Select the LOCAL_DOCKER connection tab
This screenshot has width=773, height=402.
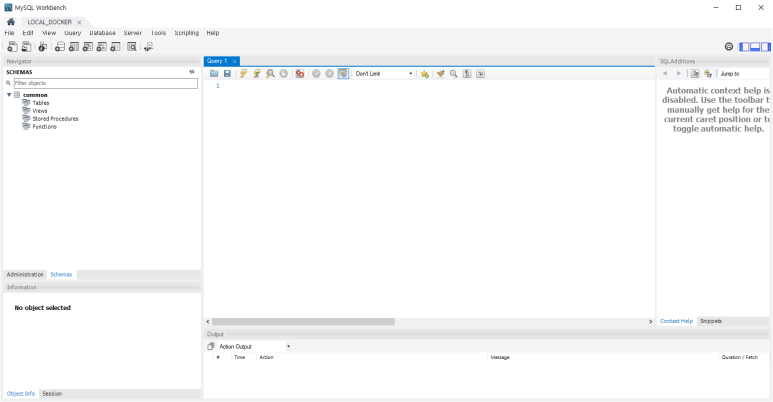click(49, 22)
